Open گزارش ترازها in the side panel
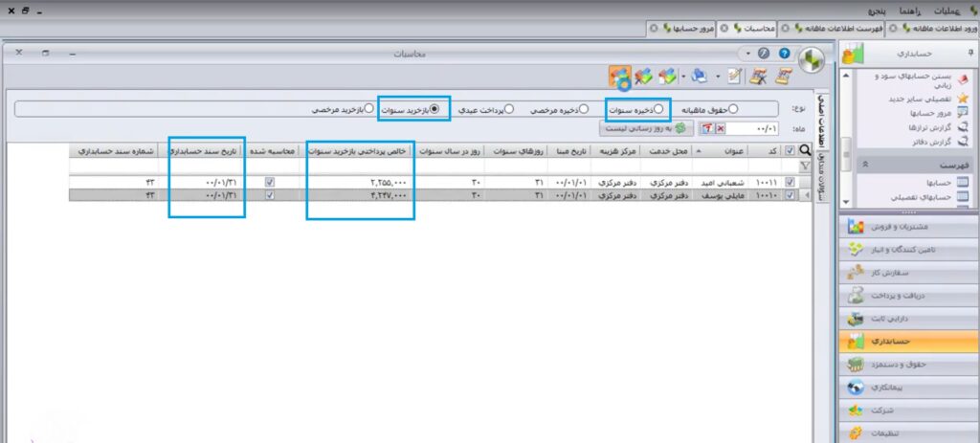 (x=937, y=127)
